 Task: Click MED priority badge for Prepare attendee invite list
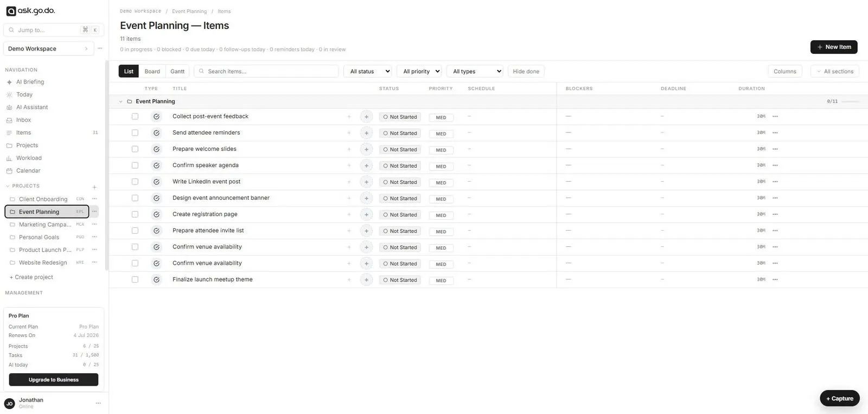click(x=441, y=231)
